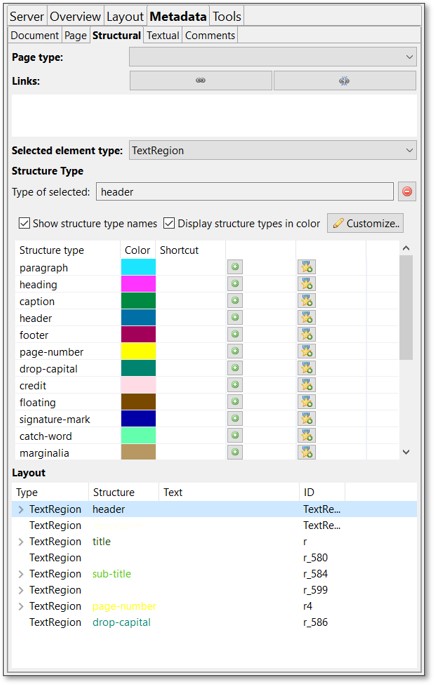Screen dimensions: 434x685
Task: Toggle Display structure types in color checkbox
Action: tap(169, 223)
